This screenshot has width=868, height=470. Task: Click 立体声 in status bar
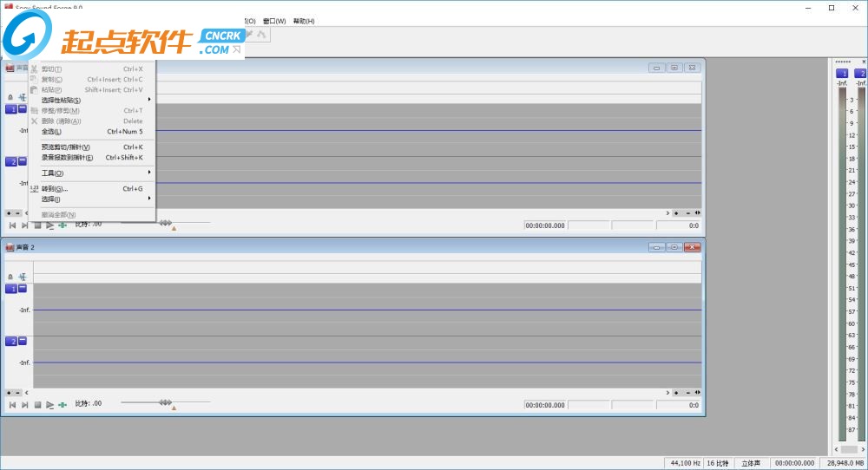(751, 463)
